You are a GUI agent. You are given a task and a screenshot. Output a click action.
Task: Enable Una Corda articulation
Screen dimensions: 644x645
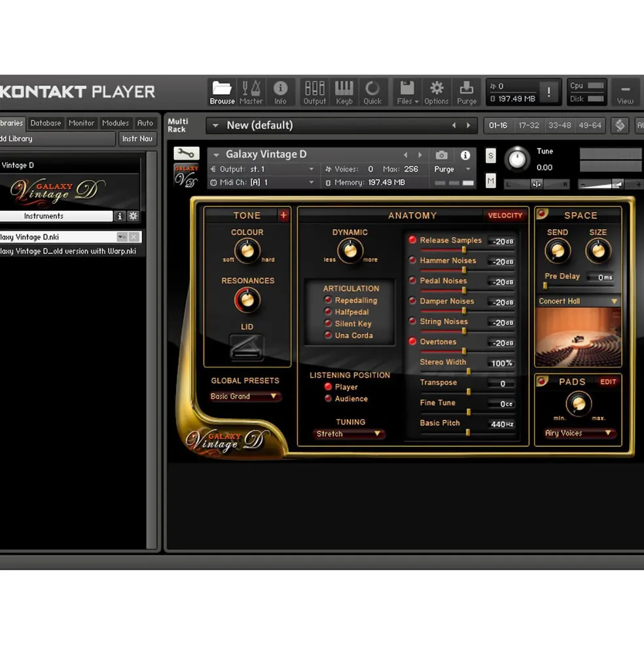point(328,335)
